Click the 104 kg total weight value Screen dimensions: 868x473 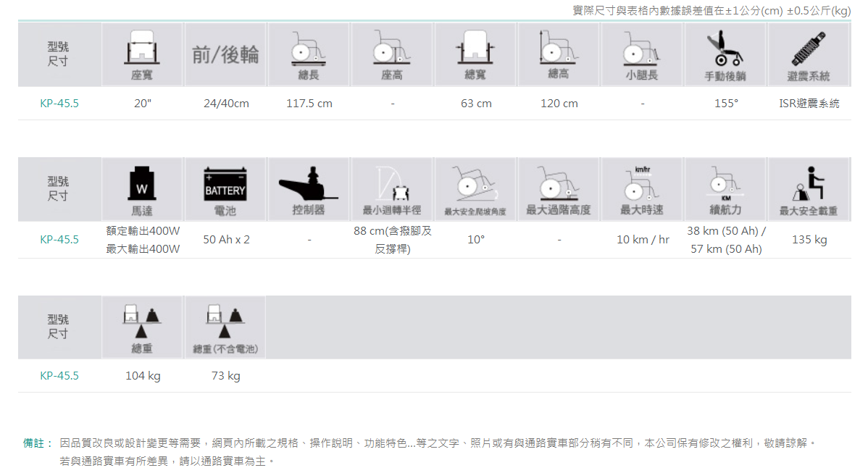[x=143, y=376]
